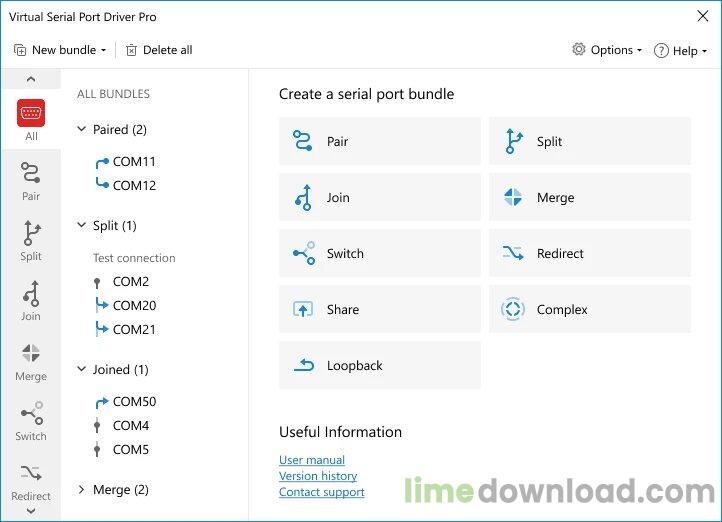This screenshot has height=522, width=722.
Task: Open the Options dropdown arrow
Action: [x=639, y=51]
